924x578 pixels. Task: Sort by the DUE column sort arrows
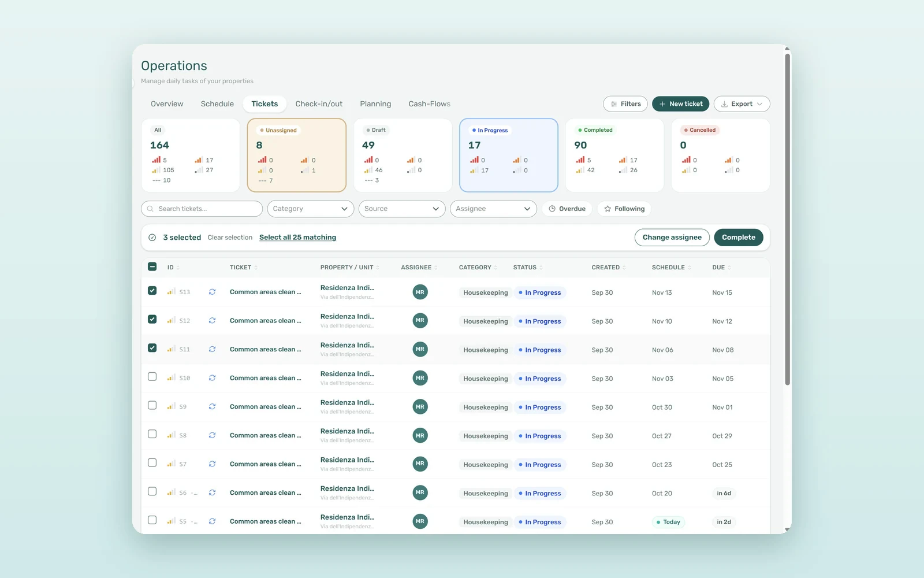729,268
